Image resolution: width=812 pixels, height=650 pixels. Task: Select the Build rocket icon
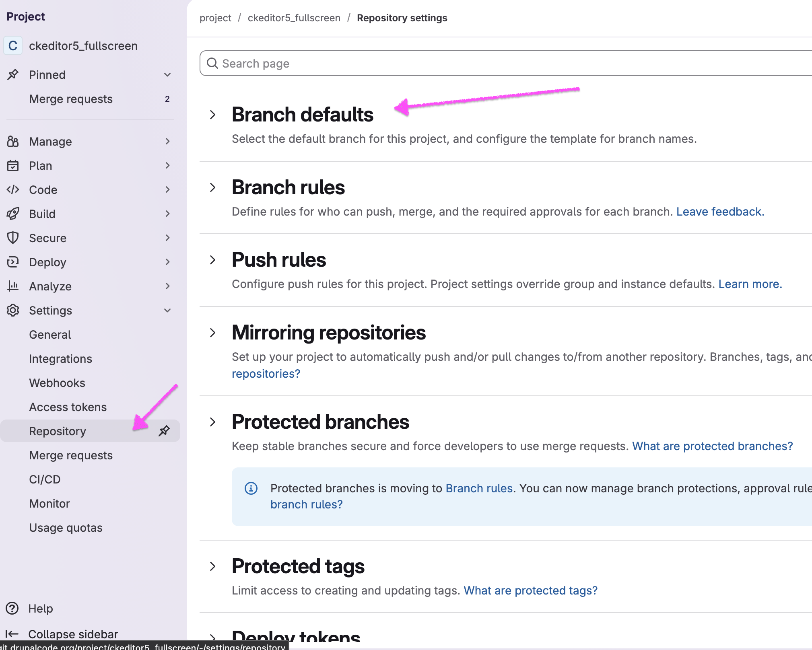coord(13,214)
